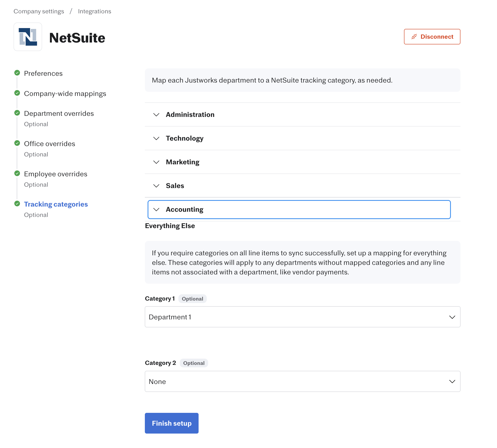Open the Department overrides step
Viewport: 497px width, 448px height.
(x=59, y=113)
